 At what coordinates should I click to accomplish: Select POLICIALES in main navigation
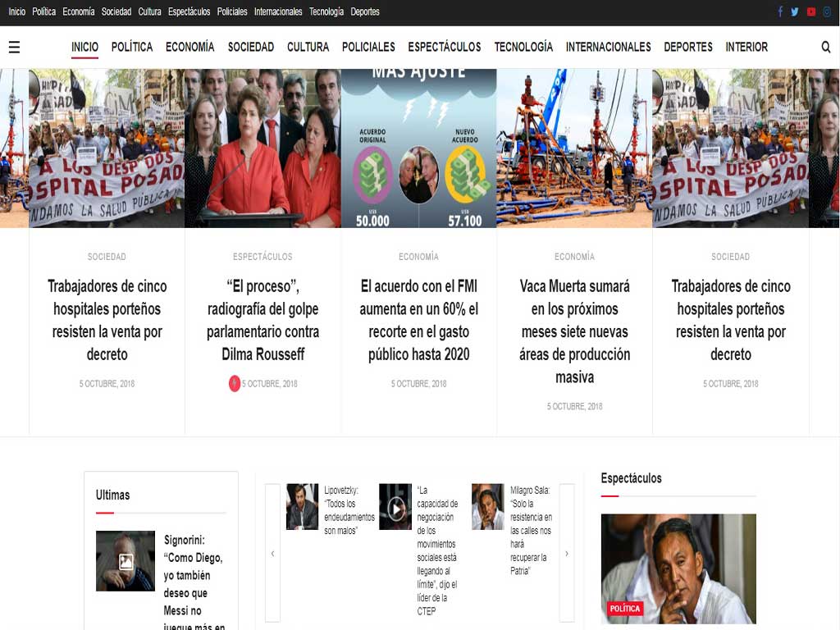[x=368, y=47]
